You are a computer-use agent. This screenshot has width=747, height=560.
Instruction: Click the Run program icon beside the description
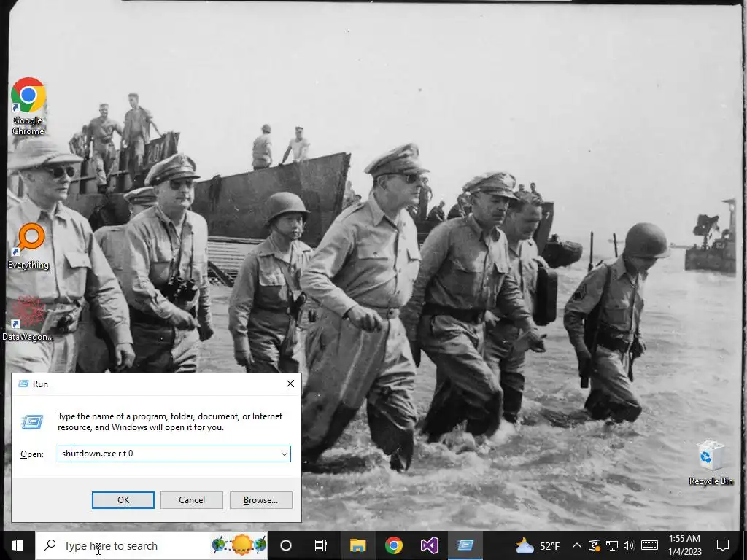[32, 422]
